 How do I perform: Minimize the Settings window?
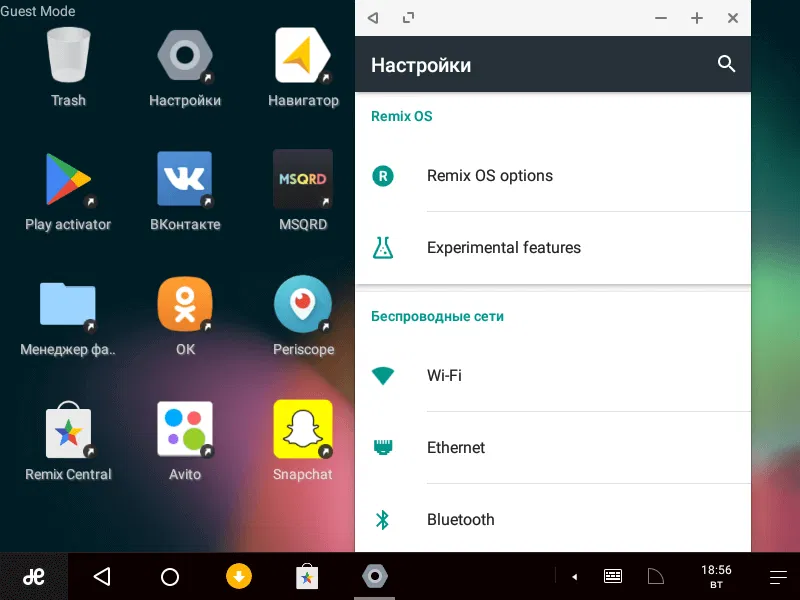(x=661, y=18)
